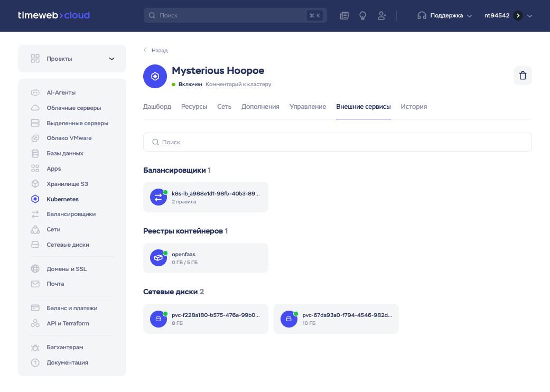Open the История tab

click(x=413, y=107)
